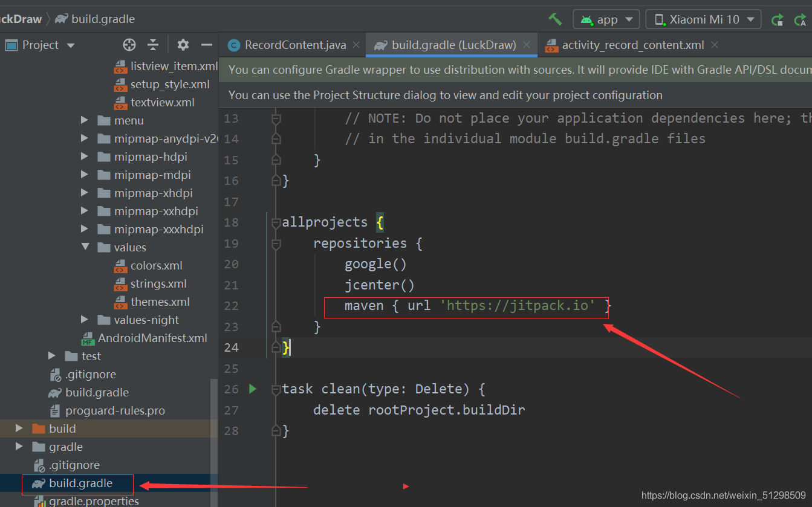
Task: Click the proguard-rules.pro file icon
Action: (55, 411)
